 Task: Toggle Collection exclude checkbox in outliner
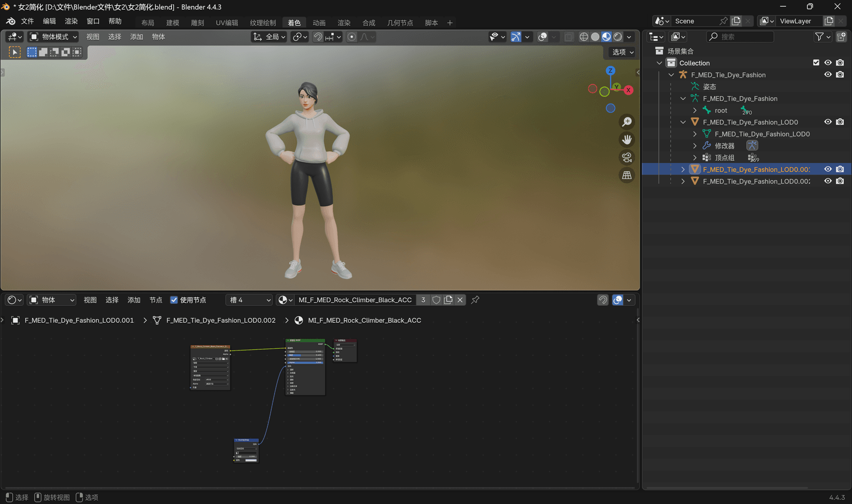[816, 63]
